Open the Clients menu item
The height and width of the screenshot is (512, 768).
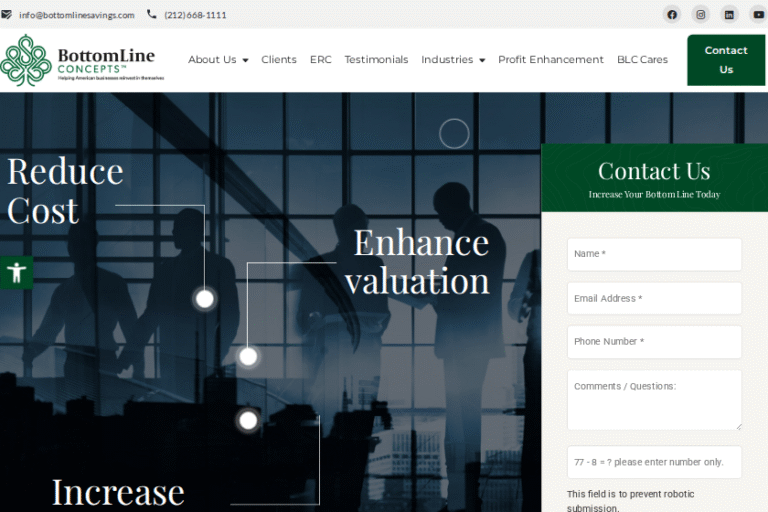pos(279,60)
